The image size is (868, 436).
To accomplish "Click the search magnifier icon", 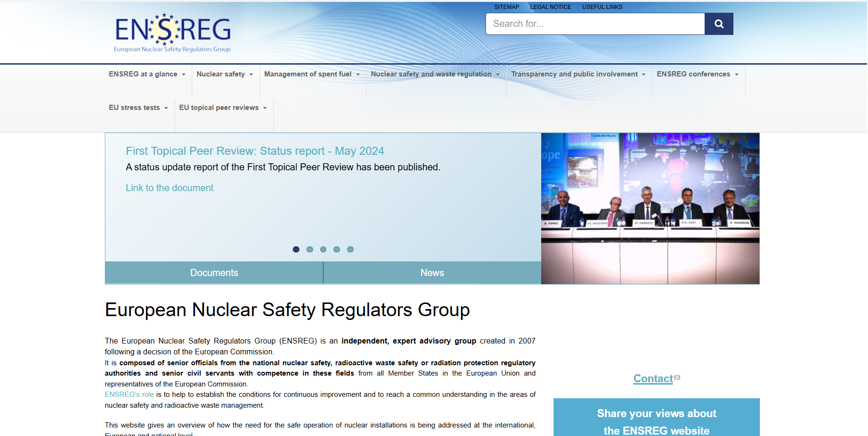I will coord(718,24).
